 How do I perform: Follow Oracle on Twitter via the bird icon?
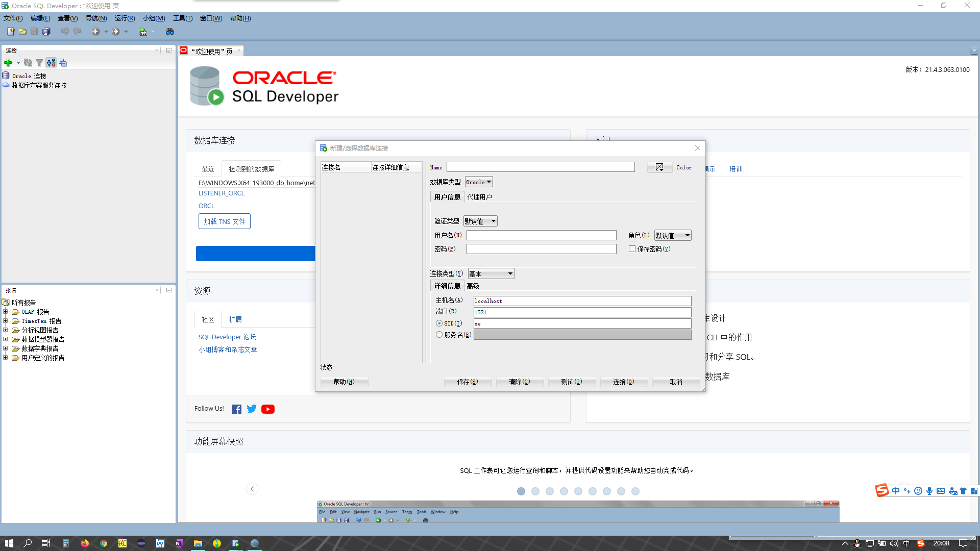[251, 409]
